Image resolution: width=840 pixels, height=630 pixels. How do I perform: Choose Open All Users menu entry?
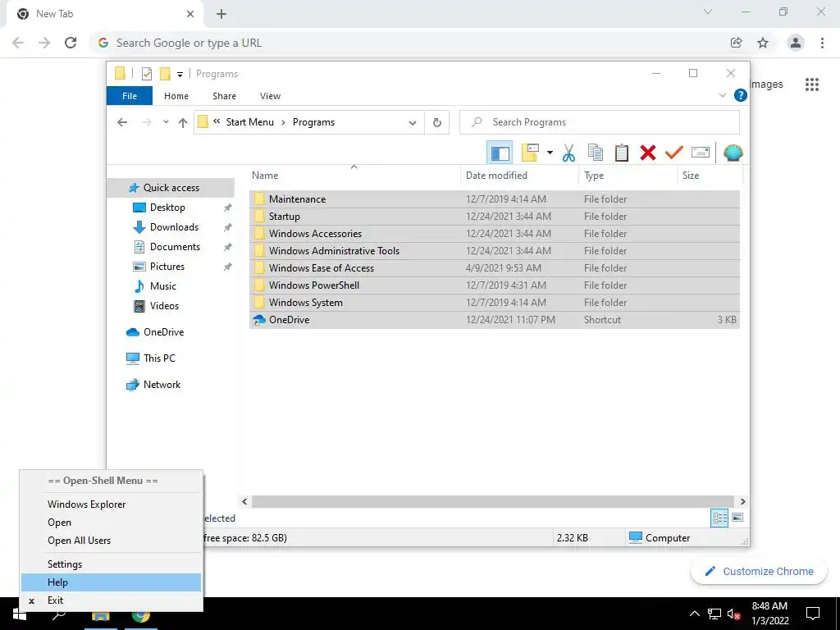[x=112, y=541]
